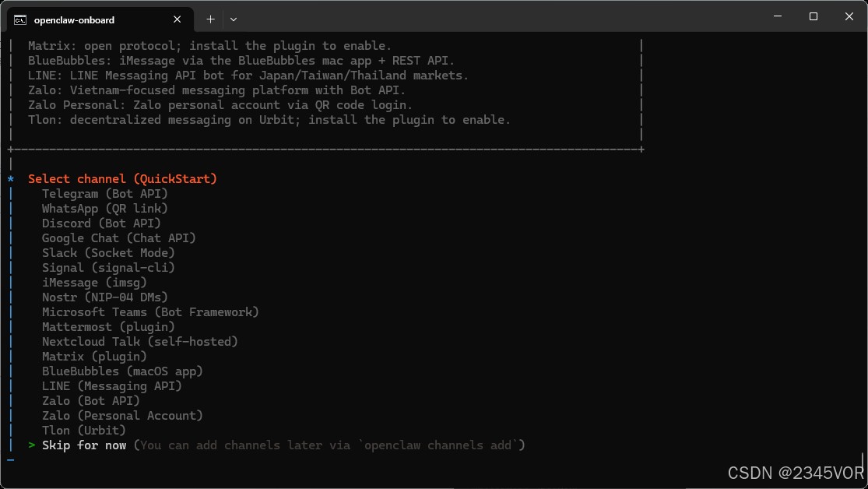Minimize the terminal window
Screen dimensions: 868x489
click(x=777, y=16)
